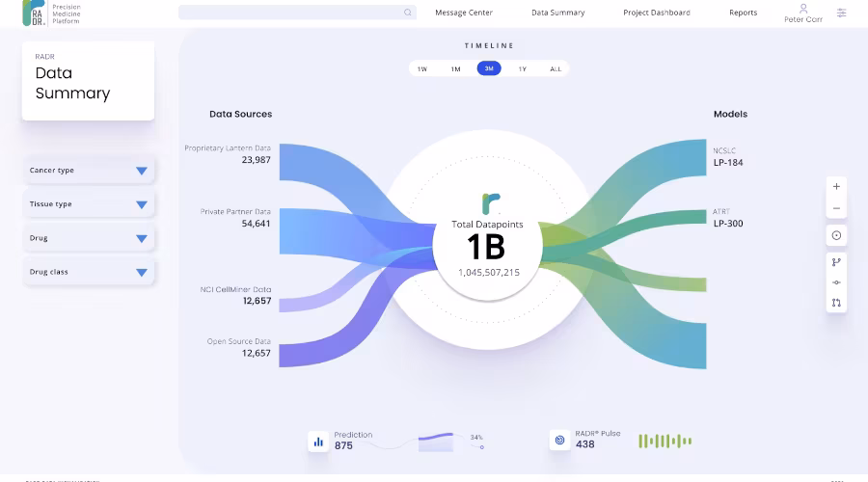The width and height of the screenshot is (868, 482).
Task: Select the 3M timeline option
Action: click(x=489, y=68)
